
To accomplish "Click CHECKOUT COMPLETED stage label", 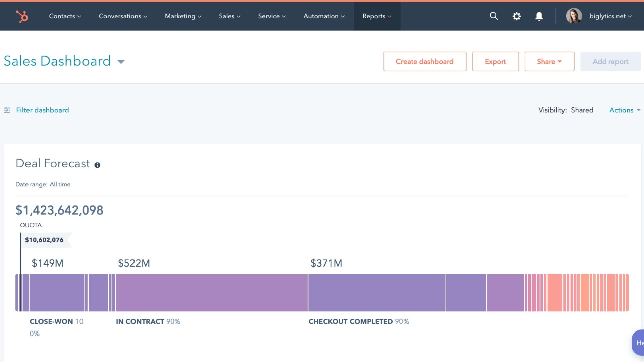I will point(351,321).
